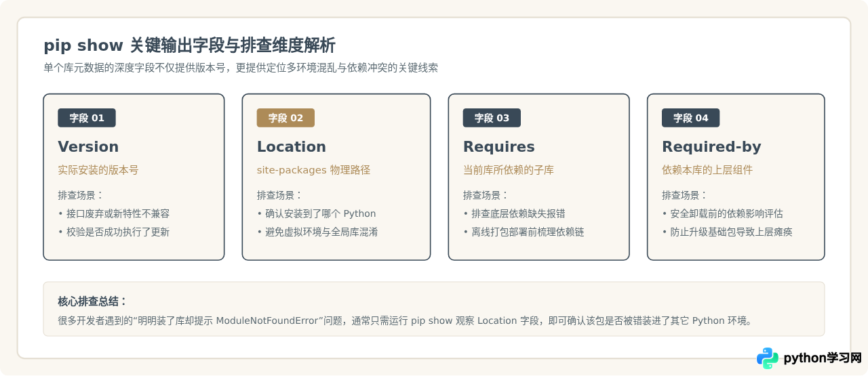Click bullet 避免虚拟环境与全局库混淆
Viewport: 868px width, 376px height.
click(317, 232)
